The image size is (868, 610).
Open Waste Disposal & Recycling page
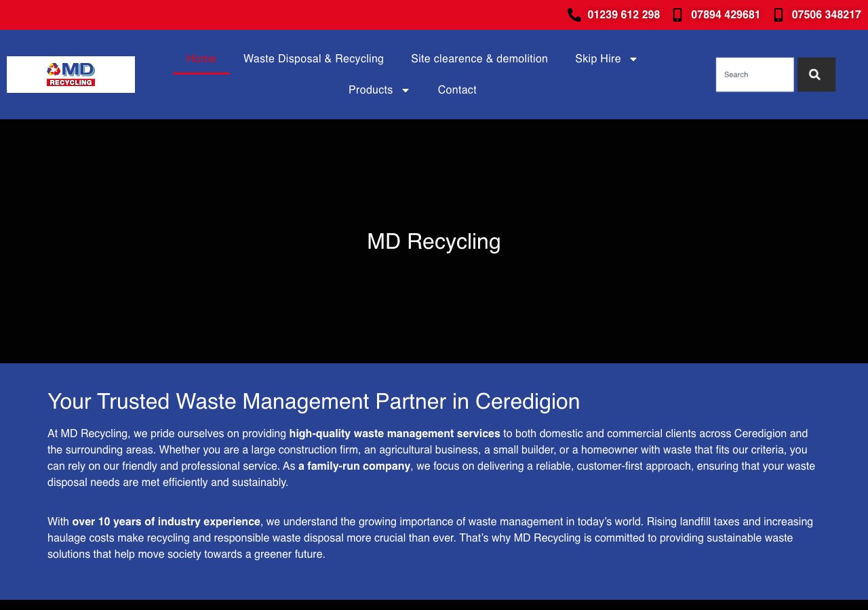pos(313,59)
